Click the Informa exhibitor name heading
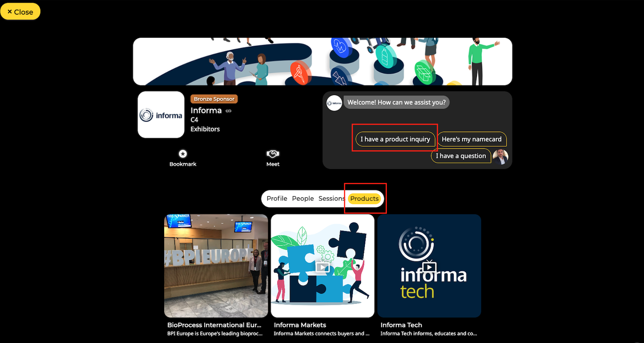This screenshot has height=343, width=644. [x=206, y=110]
